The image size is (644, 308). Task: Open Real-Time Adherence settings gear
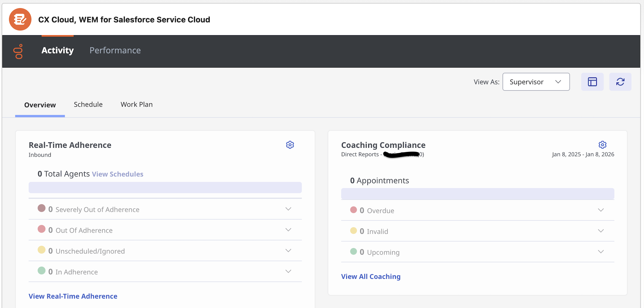290,145
